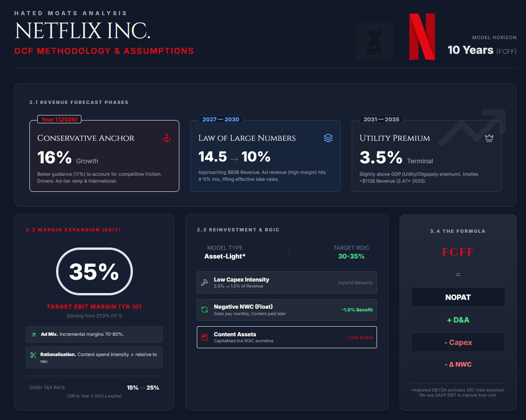Click the "16%" growth figure

tap(54, 157)
